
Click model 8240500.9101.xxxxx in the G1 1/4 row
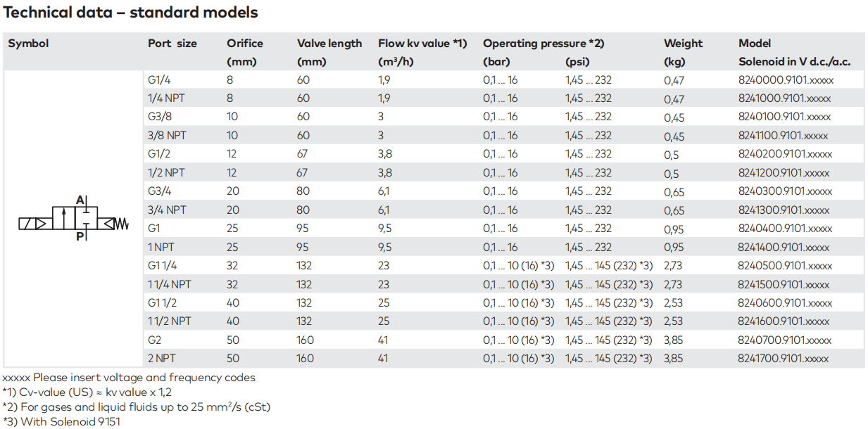tap(785, 266)
